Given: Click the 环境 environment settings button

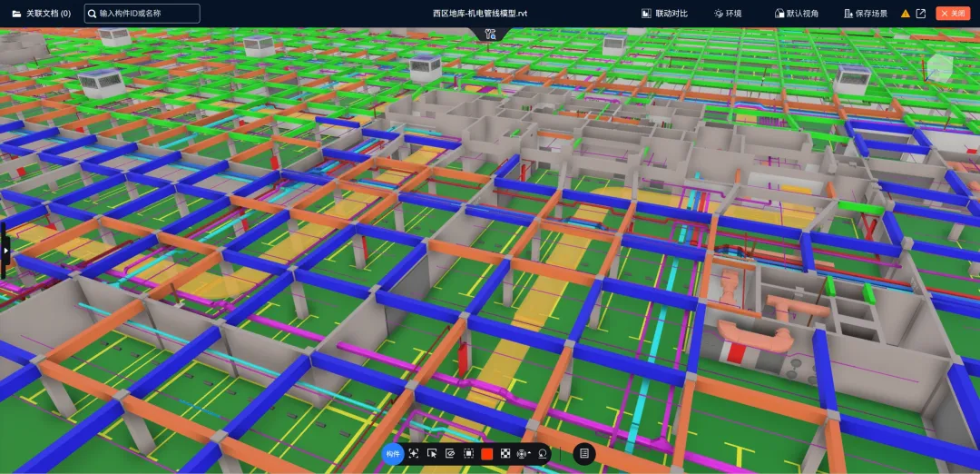Looking at the screenshot, I should click(728, 14).
